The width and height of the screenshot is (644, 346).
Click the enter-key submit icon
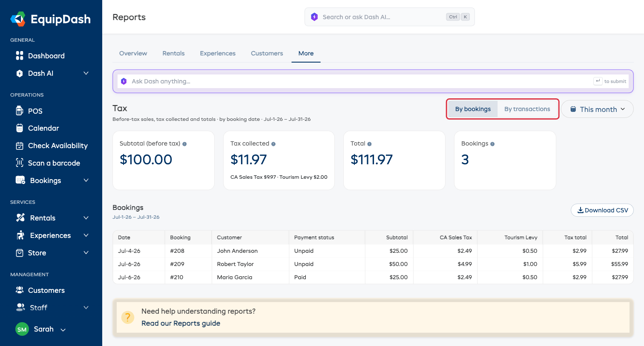598,81
